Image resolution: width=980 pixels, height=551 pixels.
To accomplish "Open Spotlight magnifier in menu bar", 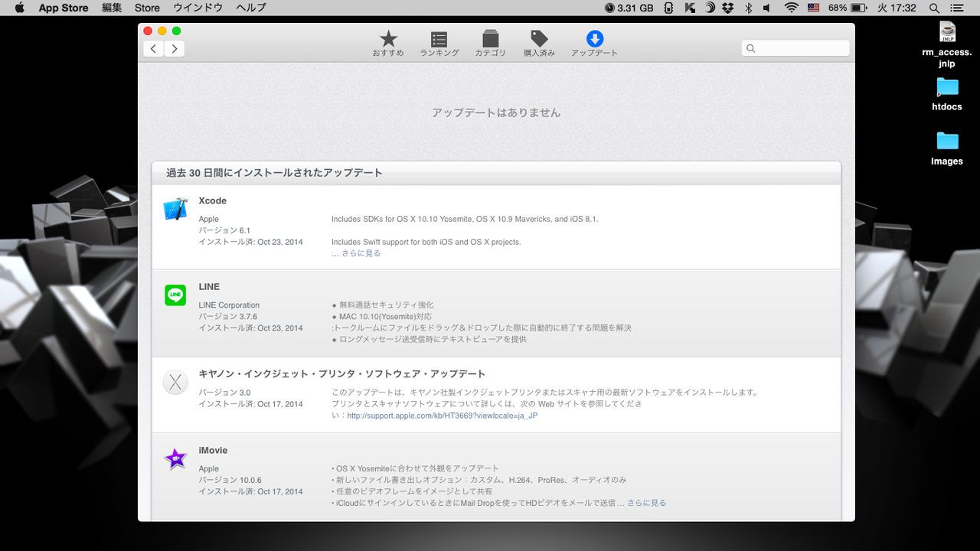I will pos(934,8).
